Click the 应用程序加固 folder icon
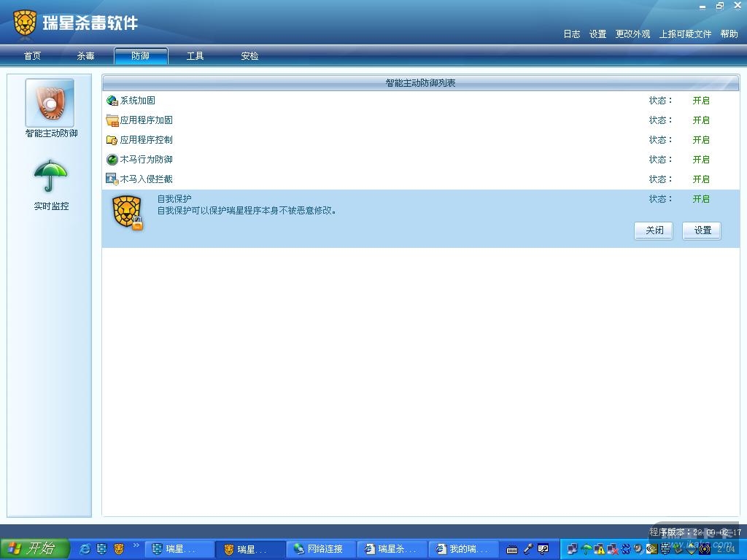Image resolution: width=747 pixels, height=560 pixels. (x=112, y=120)
